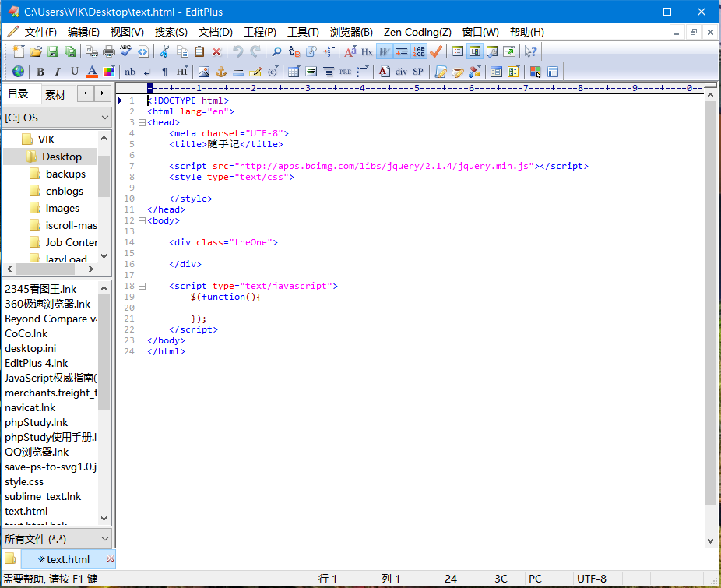The image size is (721, 588).
Task: Click the Cut scissors icon
Action: point(164,51)
